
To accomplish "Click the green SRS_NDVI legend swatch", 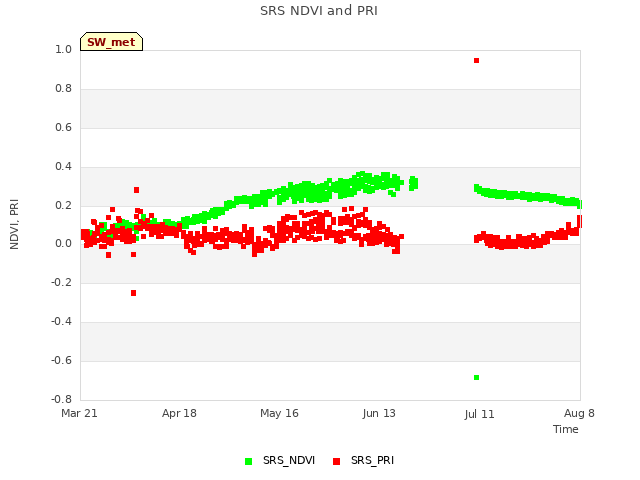I will click(248, 462).
